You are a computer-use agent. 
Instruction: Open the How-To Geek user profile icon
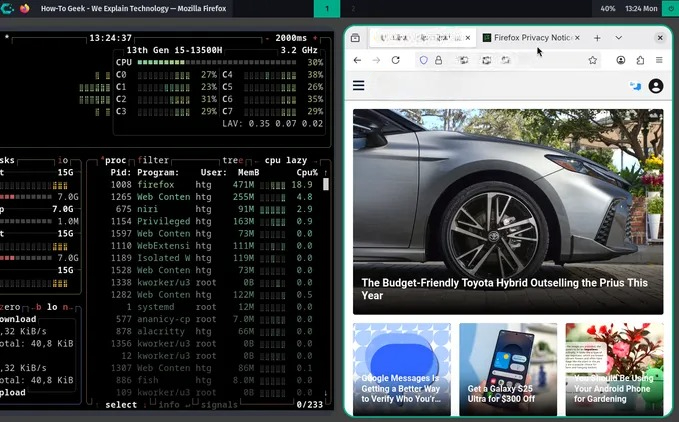[656, 86]
